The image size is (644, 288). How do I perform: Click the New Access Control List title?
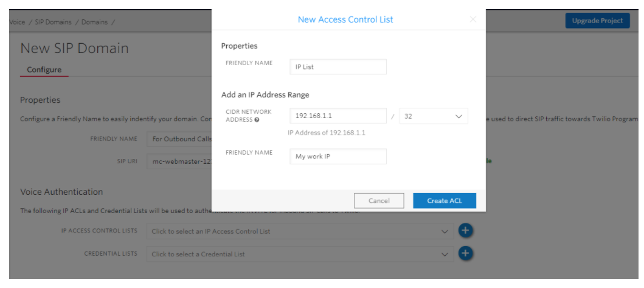point(345,19)
